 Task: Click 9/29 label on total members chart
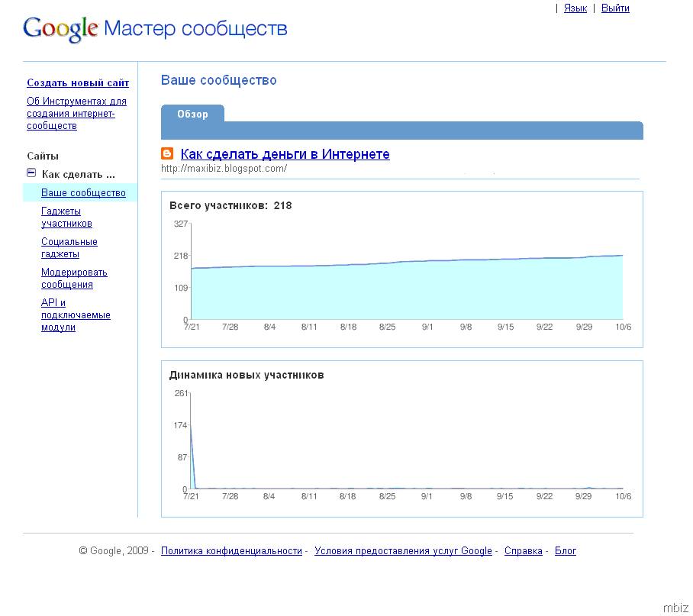(584, 327)
